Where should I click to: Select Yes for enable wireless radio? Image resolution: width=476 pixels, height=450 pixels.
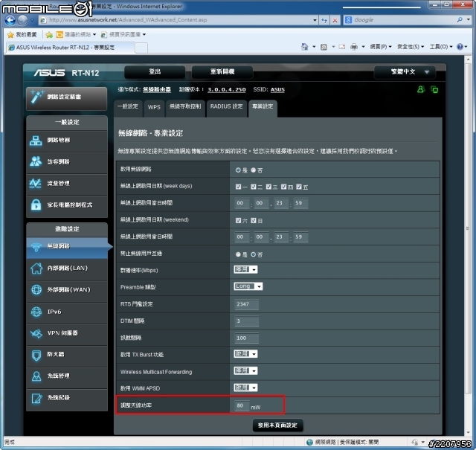(238, 170)
